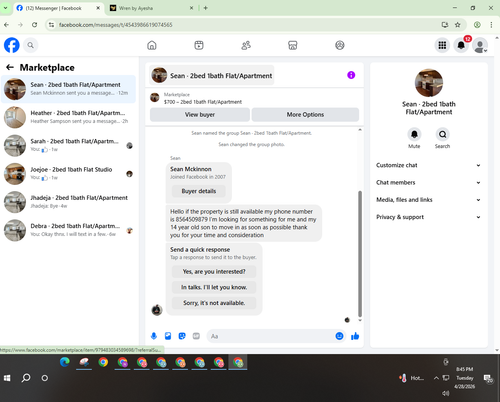Send quick reply 'In talks. I'll let you know.'

click(214, 287)
